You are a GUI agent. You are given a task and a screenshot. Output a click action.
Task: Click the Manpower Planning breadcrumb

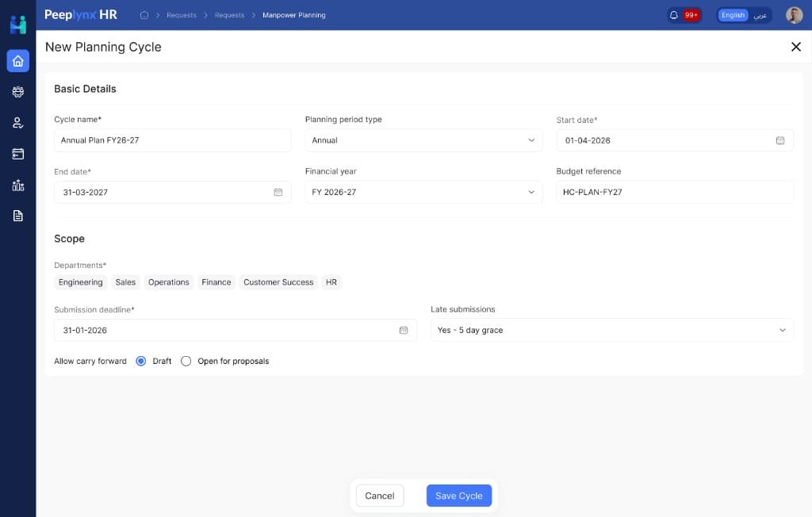pos(294,15)
